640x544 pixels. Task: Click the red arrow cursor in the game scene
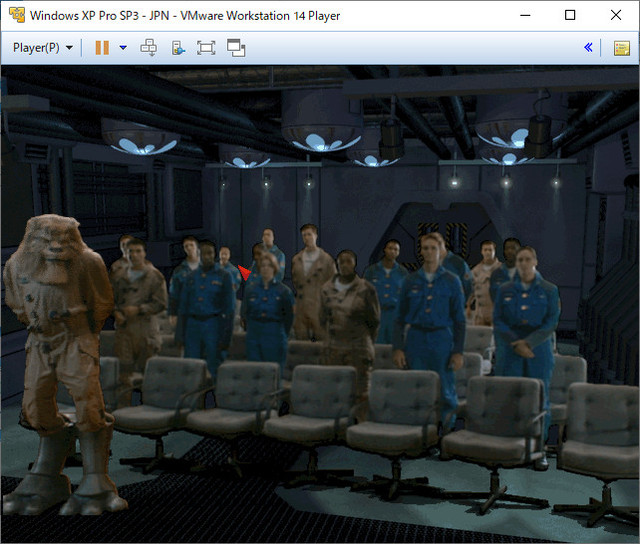[x=244, y=273]
